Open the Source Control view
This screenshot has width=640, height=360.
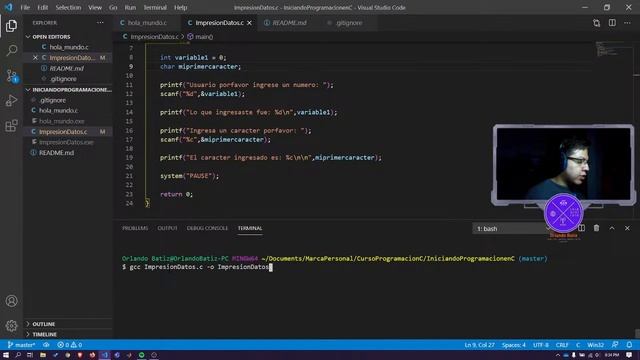click(x=11, y=76)
